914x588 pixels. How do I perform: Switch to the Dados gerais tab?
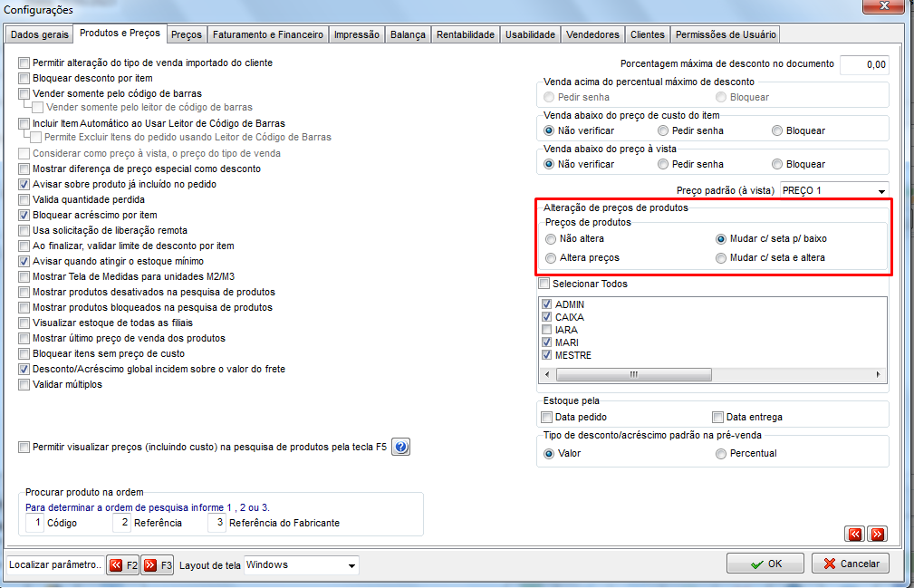tap(40, 35)
